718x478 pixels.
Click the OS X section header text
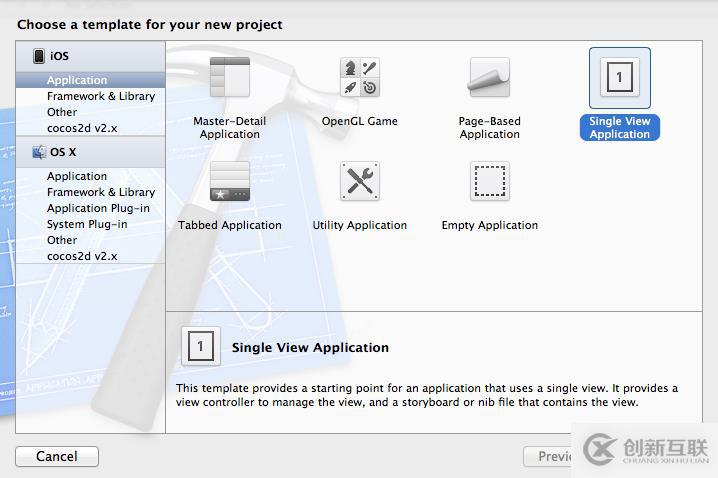[x=63, y=152]
